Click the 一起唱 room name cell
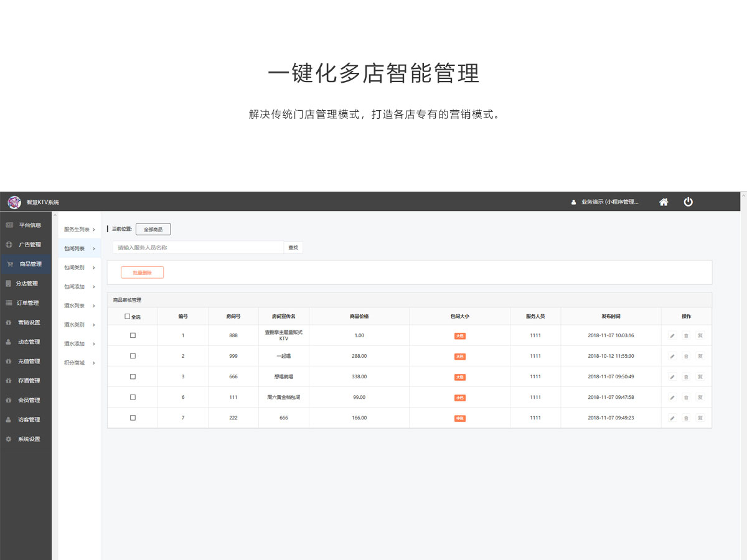The height and width of the screenshot is (560, 747). pos(284,356)
